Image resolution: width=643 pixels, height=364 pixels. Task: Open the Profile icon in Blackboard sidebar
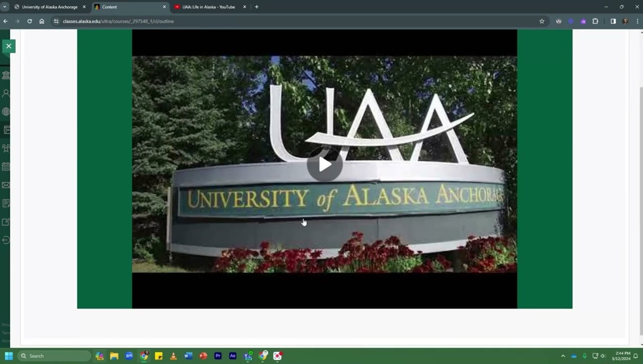tap(6, 93)
